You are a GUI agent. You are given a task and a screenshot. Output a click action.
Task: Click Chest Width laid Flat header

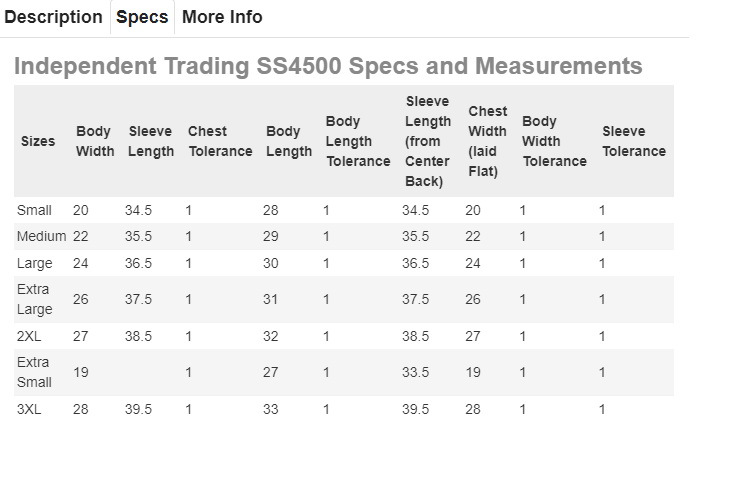pos(487,141)
